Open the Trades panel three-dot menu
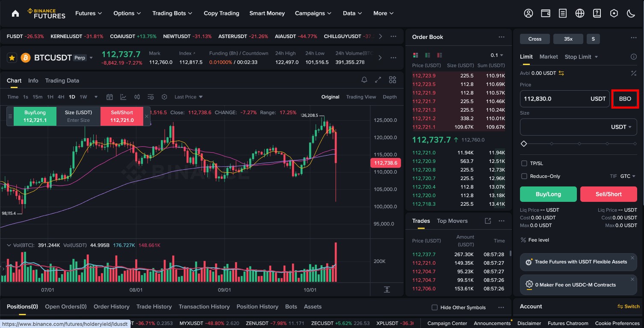Screen dimensions: 644x328 (x=502, y=221)
